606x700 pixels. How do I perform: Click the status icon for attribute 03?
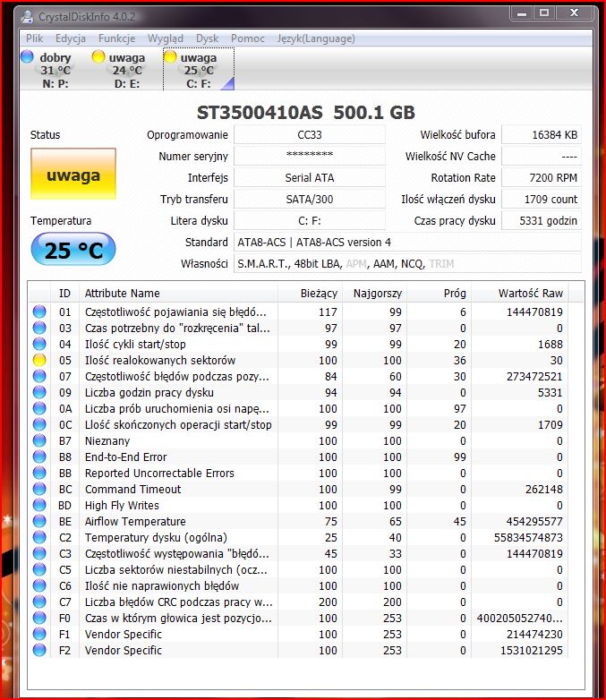(39, 328)
